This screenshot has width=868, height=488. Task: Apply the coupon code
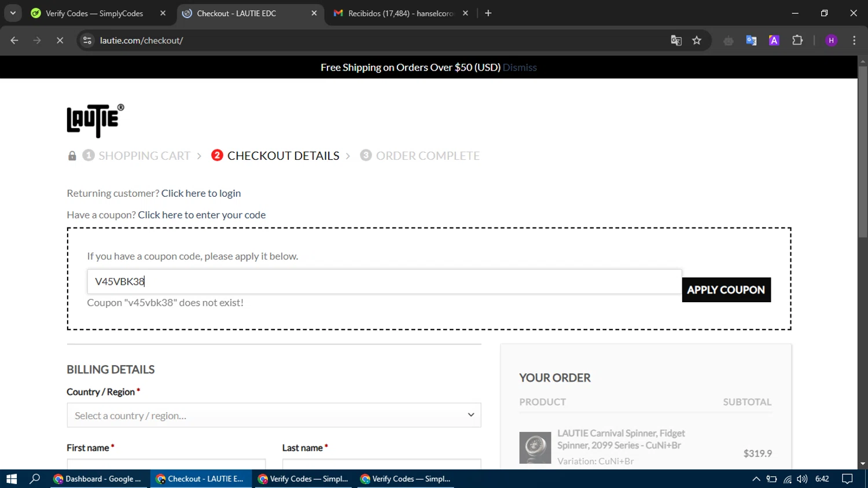pos(726,290)
